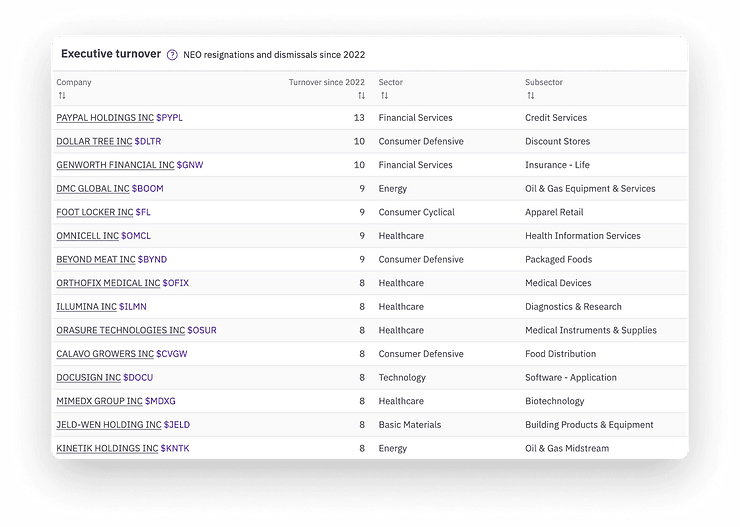Viewport: 740px width, 527px height.
Task: Click the help question mark icon
Action: [x=172, y=55]
